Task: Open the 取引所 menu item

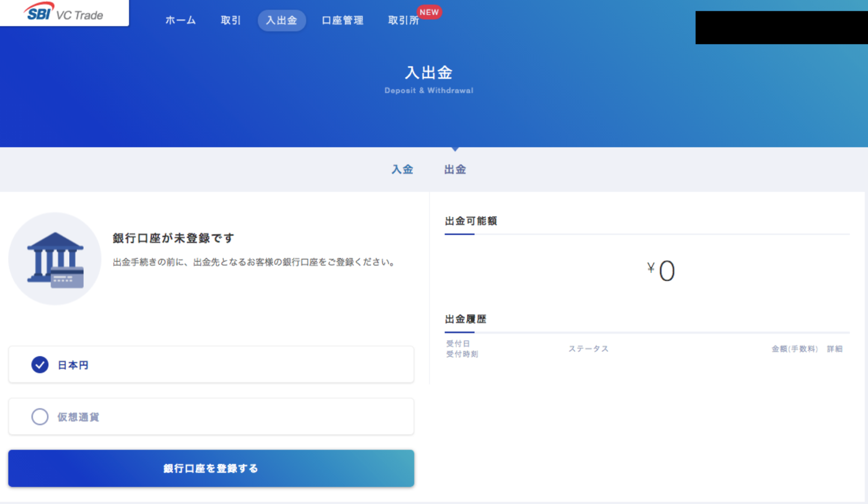Action: pyautogui.click(x=403, y=20)
